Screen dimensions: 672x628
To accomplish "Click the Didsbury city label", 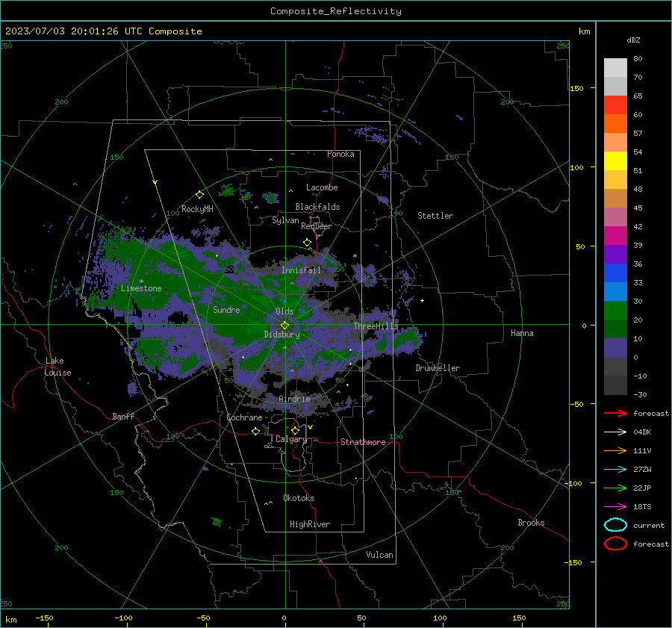I will click(x=281, y=335).
